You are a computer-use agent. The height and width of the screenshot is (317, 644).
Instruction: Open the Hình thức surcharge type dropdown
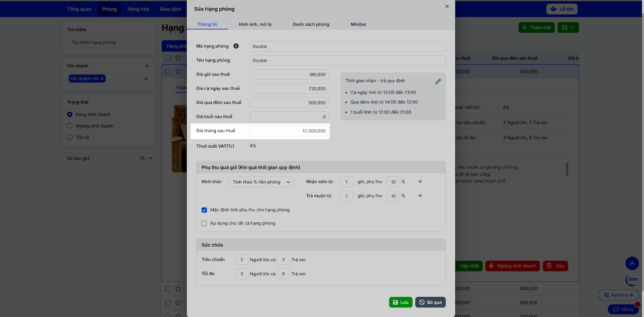tap(261, 182)
